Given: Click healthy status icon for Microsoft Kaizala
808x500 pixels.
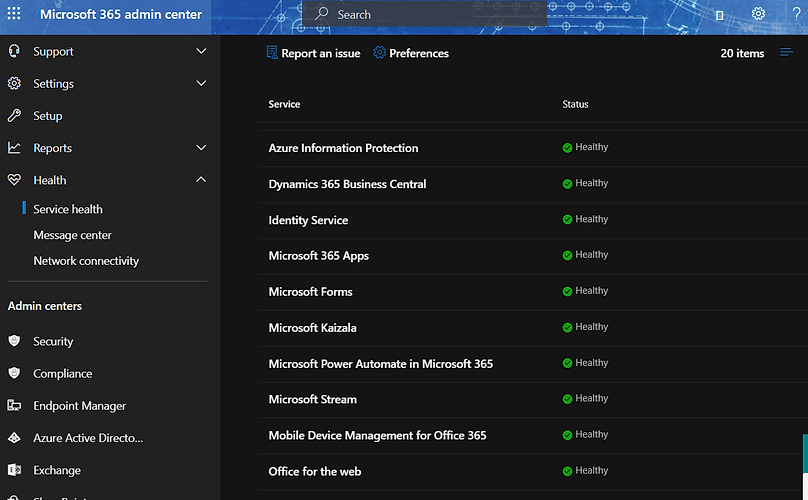Looking at the screenshot, I should point(567,328).
